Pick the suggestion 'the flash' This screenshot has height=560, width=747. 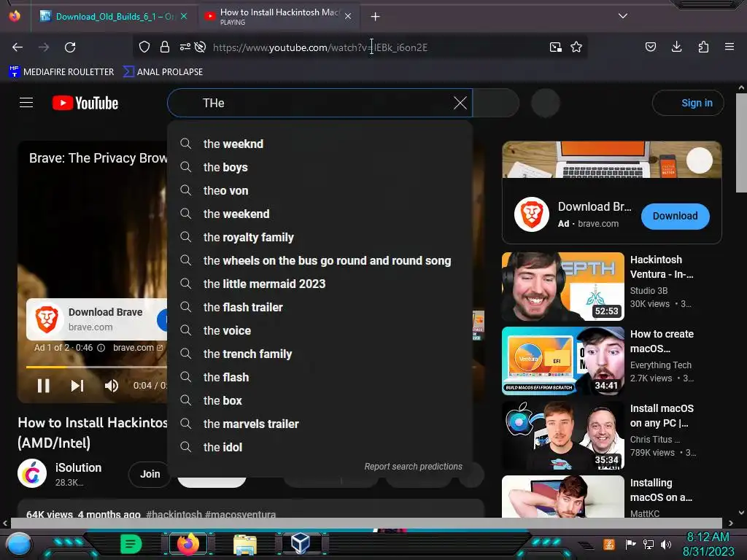[320, 377]
